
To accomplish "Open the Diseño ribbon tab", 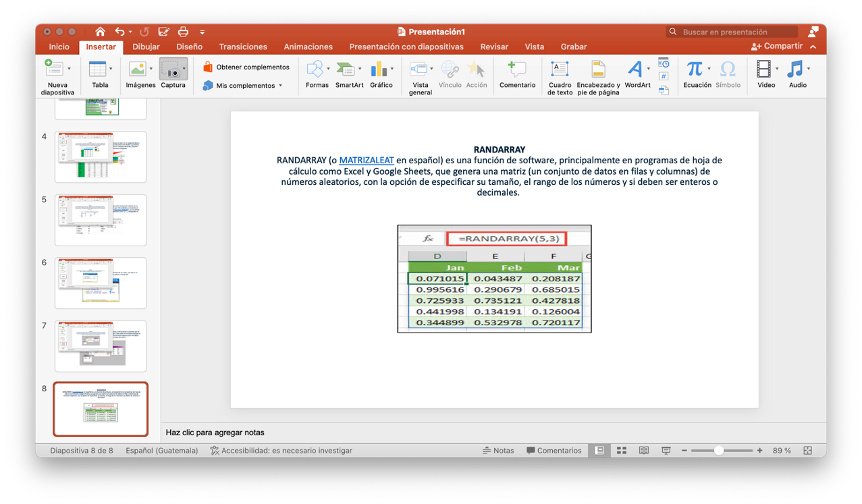I will (x=189, y=47).
